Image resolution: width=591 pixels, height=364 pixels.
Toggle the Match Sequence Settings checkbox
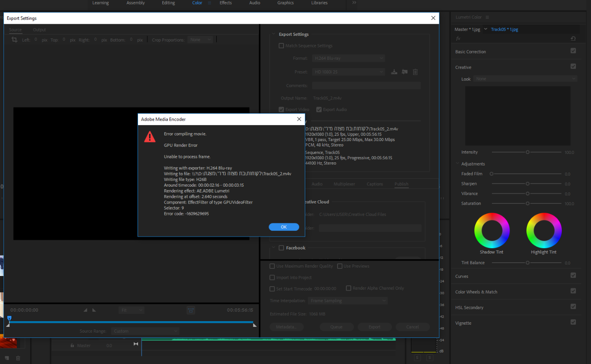click(281, 46)
